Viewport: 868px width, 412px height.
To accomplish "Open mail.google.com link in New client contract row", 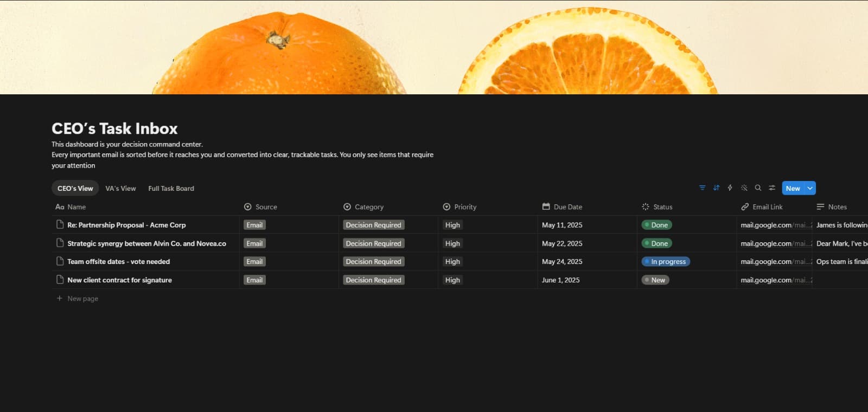I will (x=776, y=280).
